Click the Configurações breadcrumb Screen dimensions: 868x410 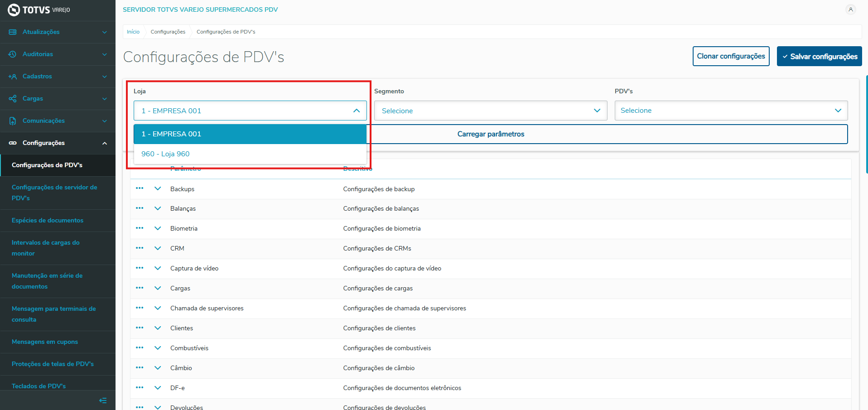(x=168, y=32)
